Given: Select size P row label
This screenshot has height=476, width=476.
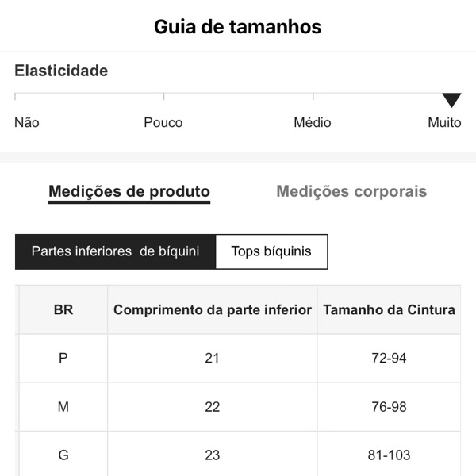Looking at the screenshot, I should pos(63,358).
